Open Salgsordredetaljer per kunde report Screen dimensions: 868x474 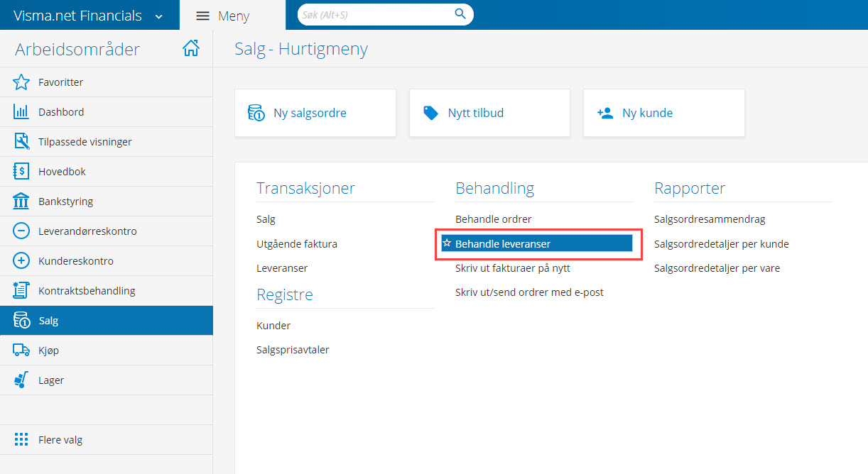click(x=722, y=243)
